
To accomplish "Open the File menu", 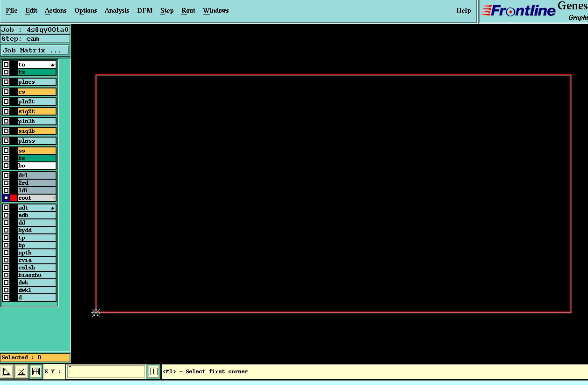I will 12,10.
